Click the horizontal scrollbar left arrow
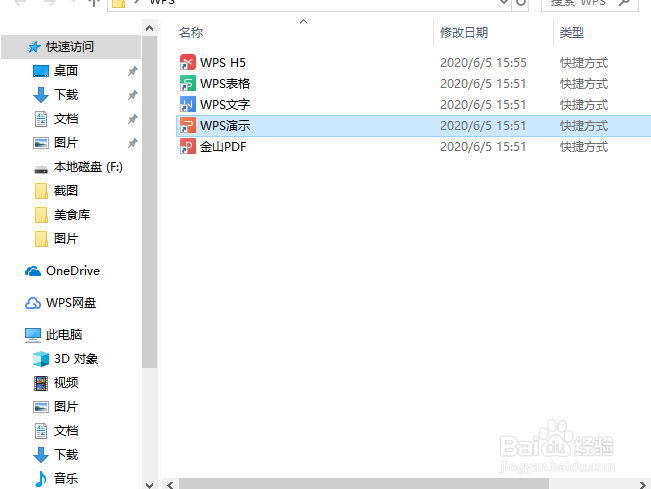The image size is (651, 489). point(170,484)
